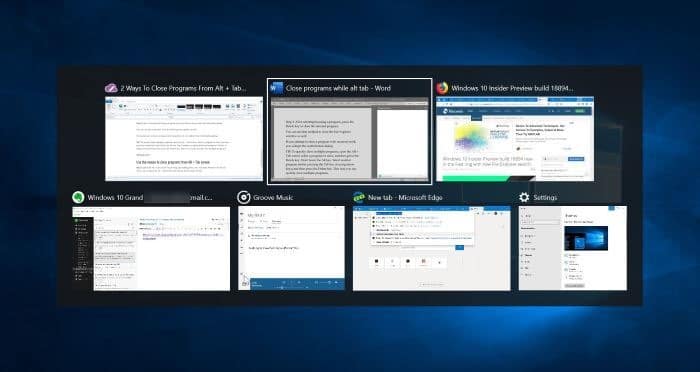Click Close programs while alt tab title

coord(338,88)
